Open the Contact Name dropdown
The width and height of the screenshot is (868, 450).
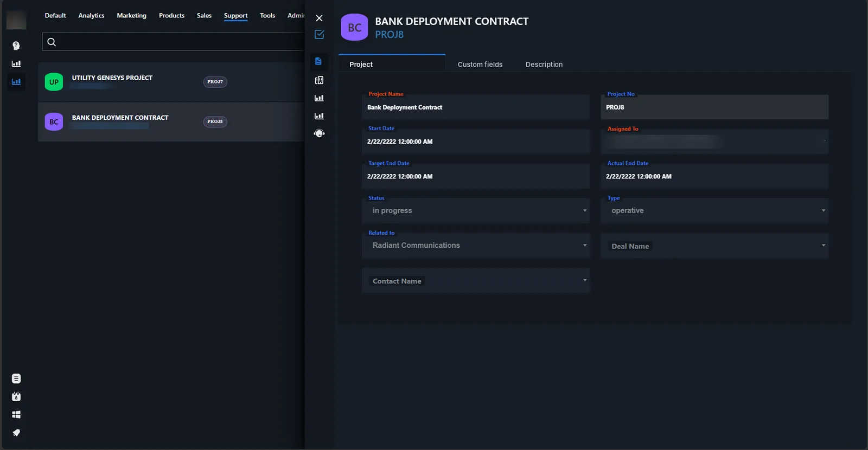click(x=476, y=280)
